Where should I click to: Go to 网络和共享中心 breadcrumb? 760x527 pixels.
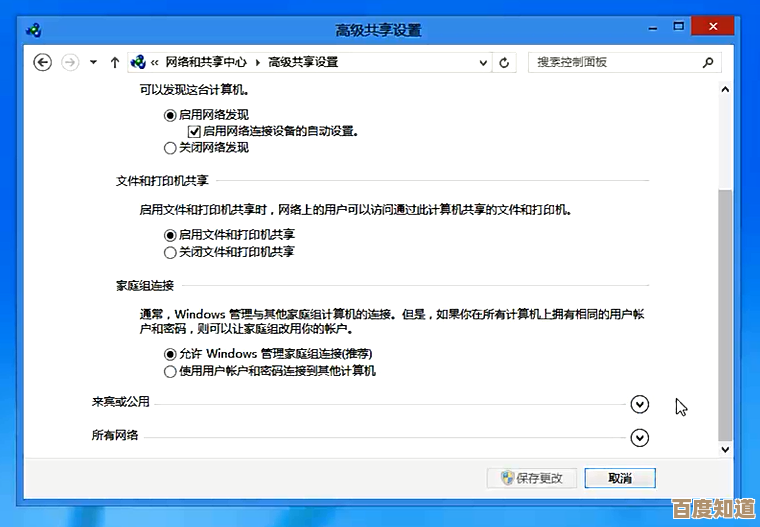click(x=205, y=62)
